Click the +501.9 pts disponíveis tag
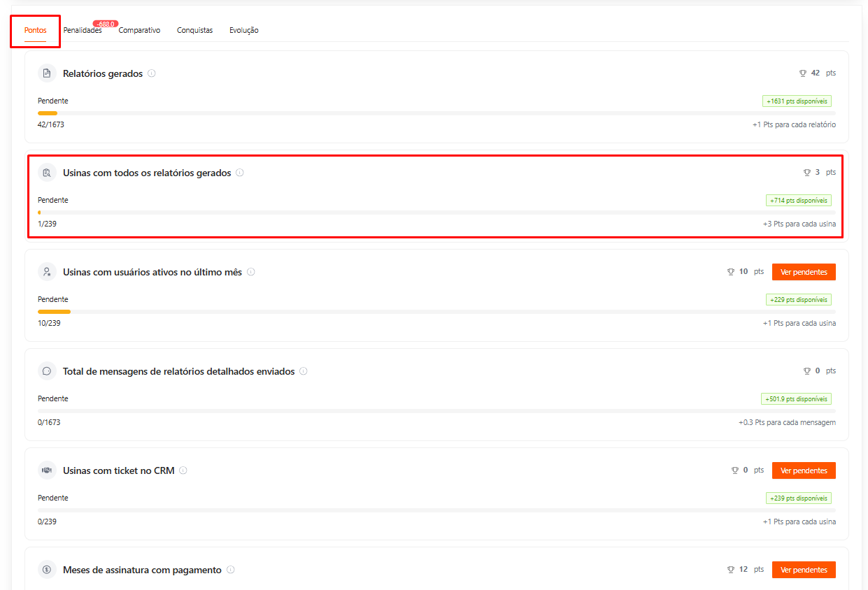Viewport: 868px width, 590px height. [796, 399]
